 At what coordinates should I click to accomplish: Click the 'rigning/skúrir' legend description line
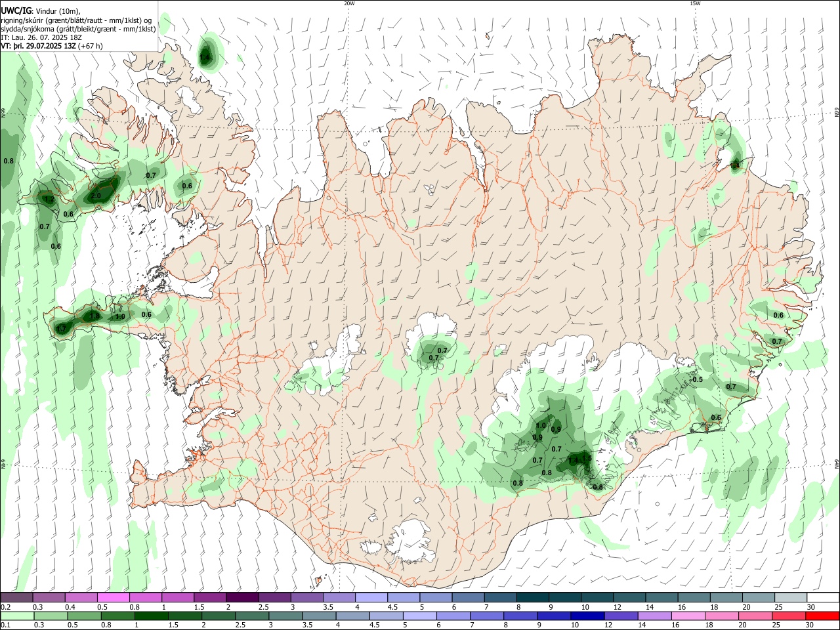[x=76, y=20]
